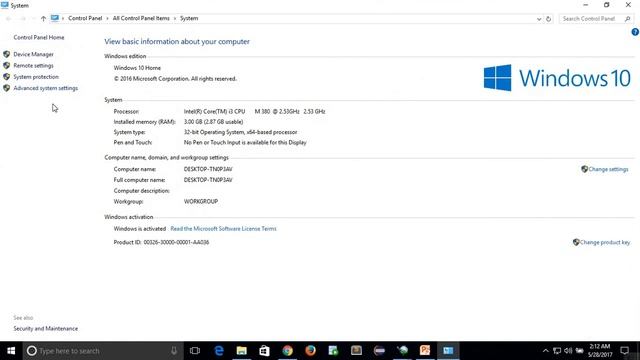
Task: Click Change product key link
Action: click(x=604, y=242)
